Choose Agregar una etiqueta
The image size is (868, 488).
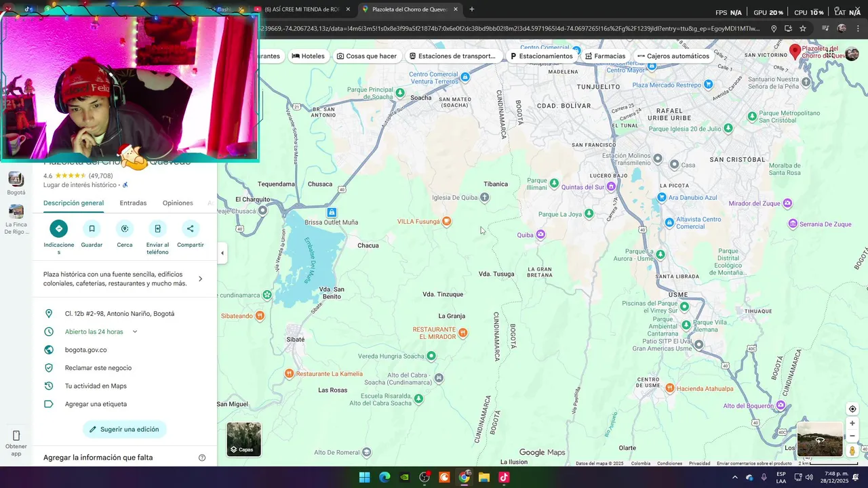click(96, 404)
